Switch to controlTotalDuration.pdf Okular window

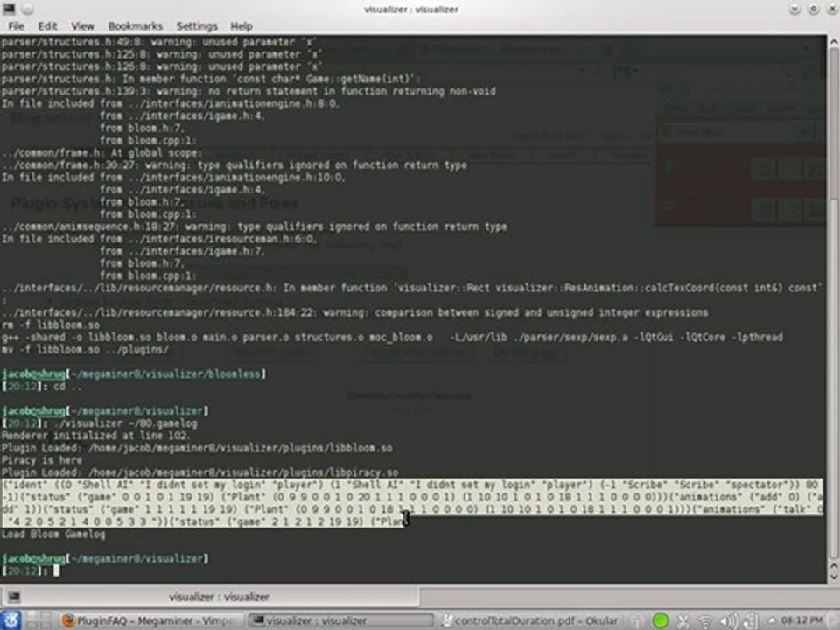pyautogui.click(x=530, y=620)
